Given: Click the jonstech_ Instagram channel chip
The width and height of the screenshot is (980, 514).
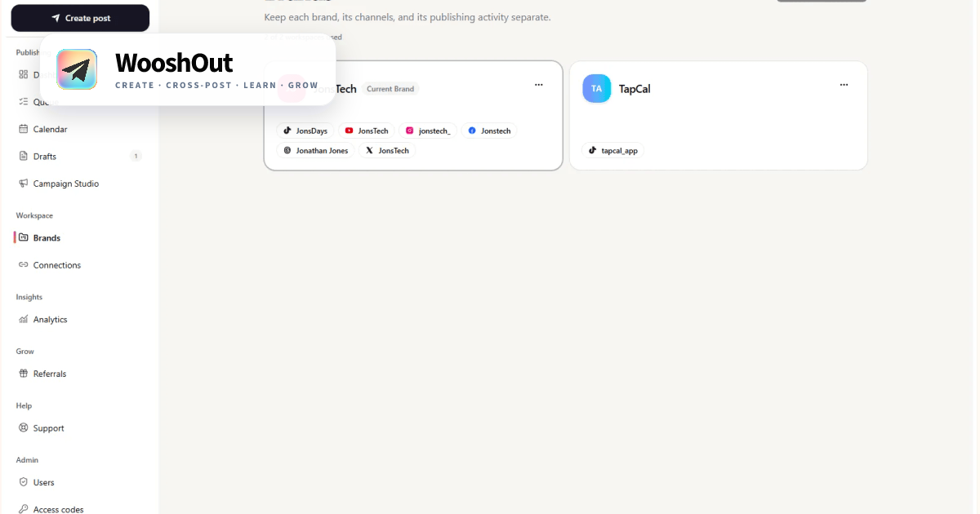Looking at the screenshot, I should click(428, 131).
